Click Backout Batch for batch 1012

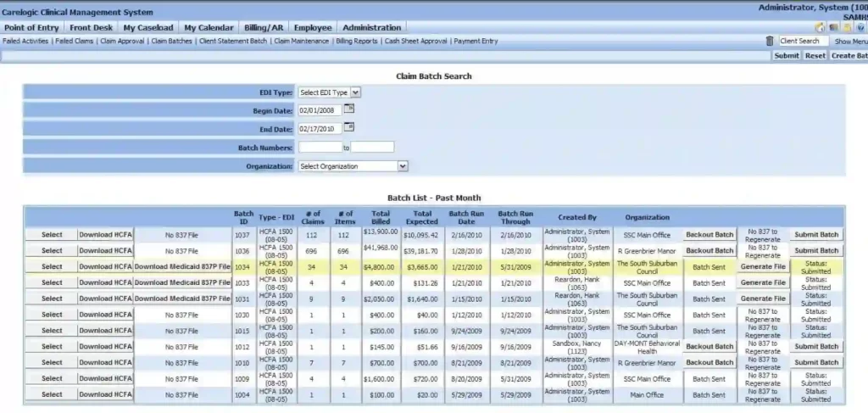click(709, 347)
